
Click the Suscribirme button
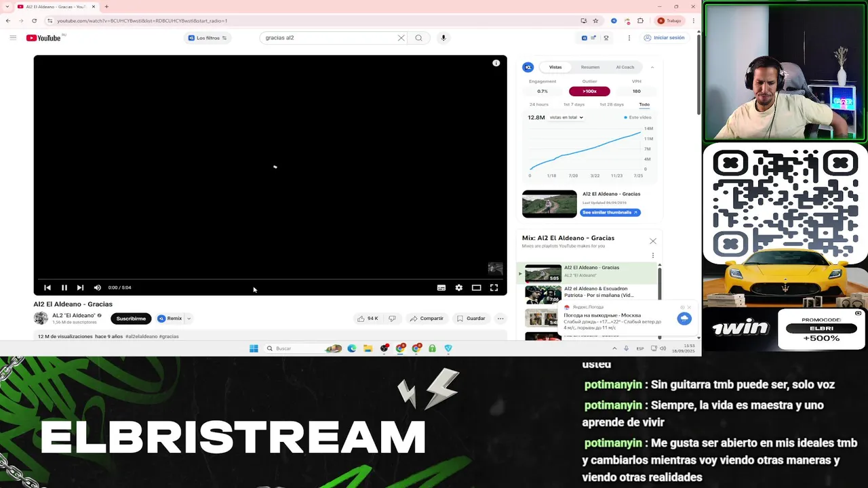click(x=131, y=319)
